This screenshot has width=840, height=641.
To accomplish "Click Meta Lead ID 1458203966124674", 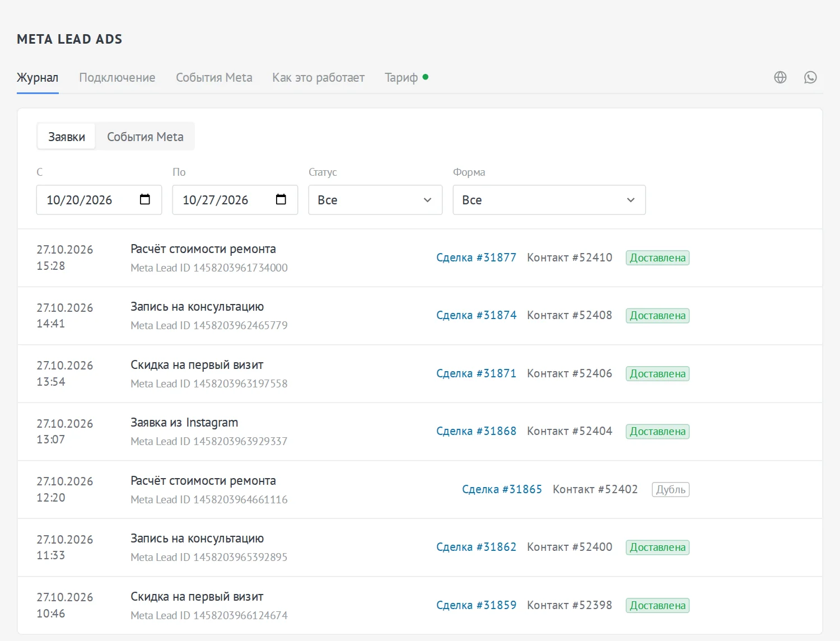I will (x=209, y=615).
